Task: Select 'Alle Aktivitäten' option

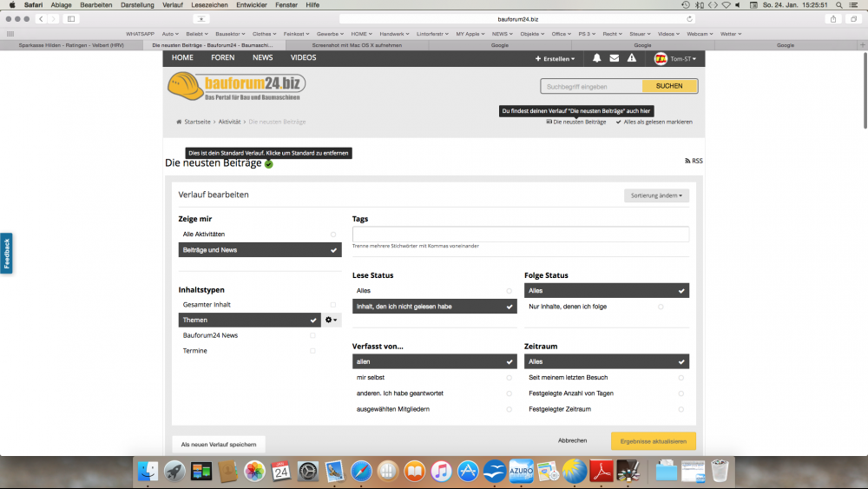Action: [260, 235]
